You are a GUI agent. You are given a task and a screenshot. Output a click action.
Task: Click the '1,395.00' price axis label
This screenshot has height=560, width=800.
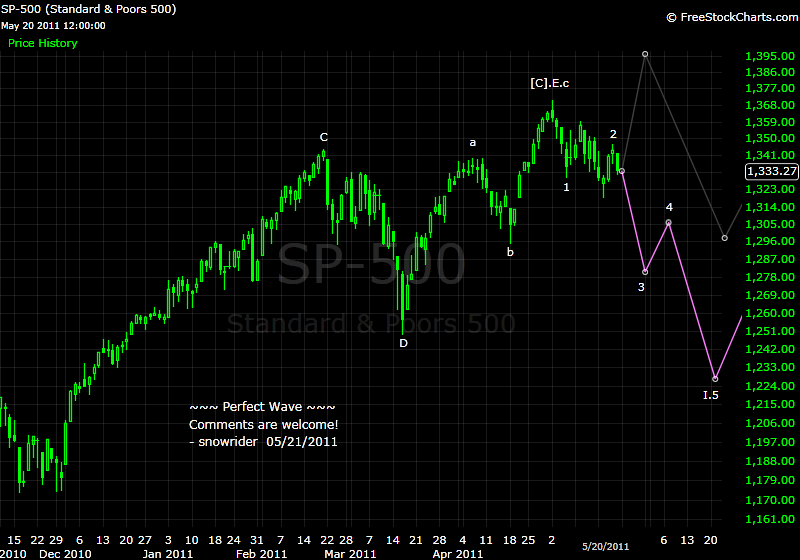click(770, 56)
